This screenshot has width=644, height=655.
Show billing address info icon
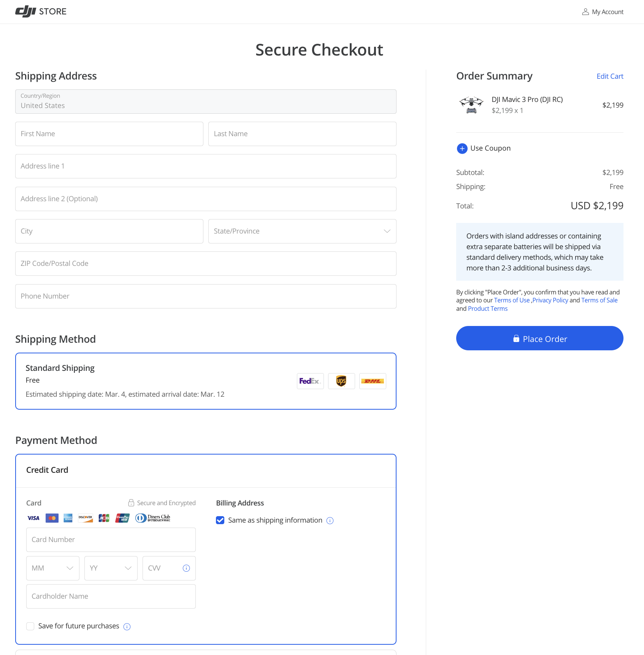coord(330,521)
